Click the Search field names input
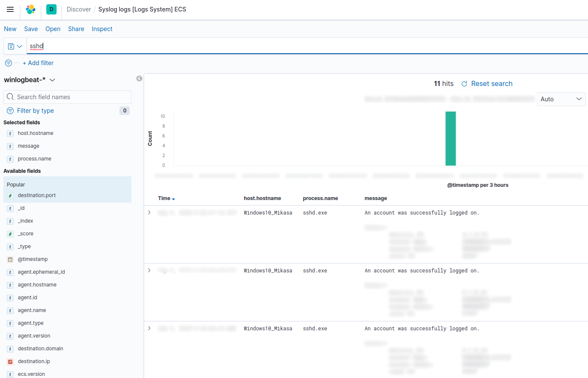The height and width of the screenshot is (378, 588). pos(67,97)
